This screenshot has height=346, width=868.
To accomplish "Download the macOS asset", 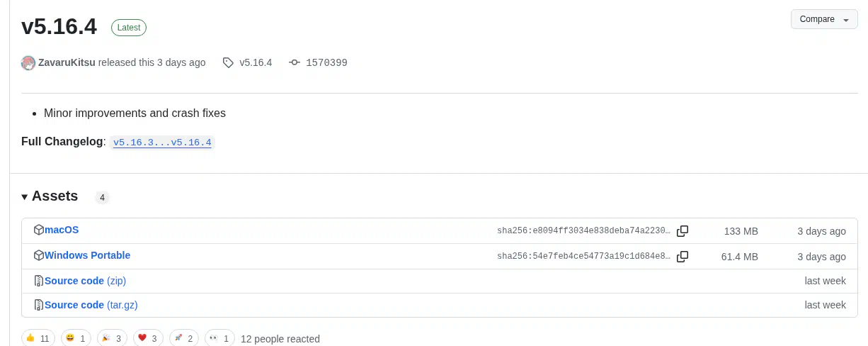I will coord(62,230).
